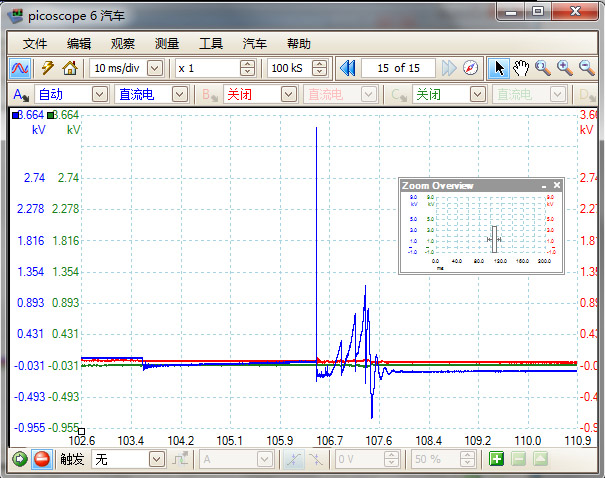
Task: Select the zoom window magnifier tool
Action: 542,68
